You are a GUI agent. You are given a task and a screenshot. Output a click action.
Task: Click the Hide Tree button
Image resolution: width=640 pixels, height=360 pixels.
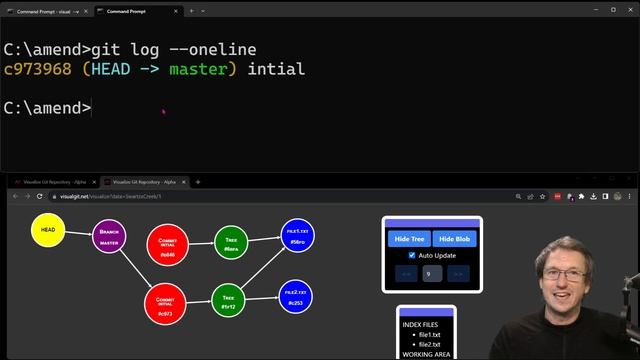[x=409, y=239]
